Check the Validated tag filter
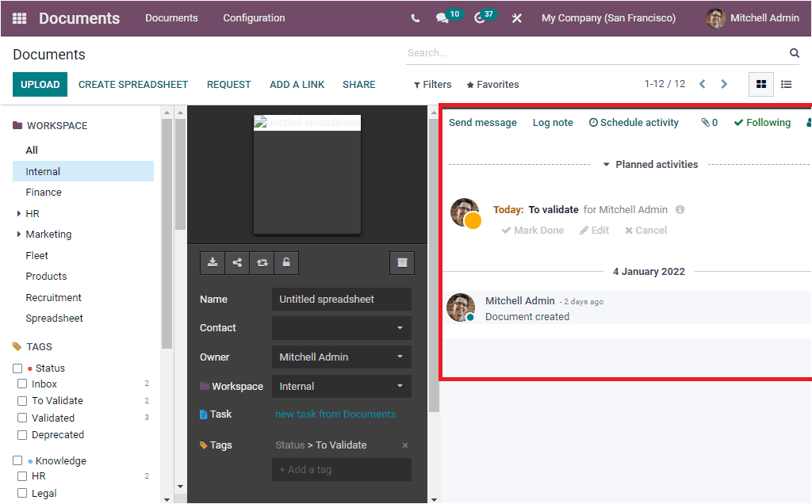 [x=22, y=418]
